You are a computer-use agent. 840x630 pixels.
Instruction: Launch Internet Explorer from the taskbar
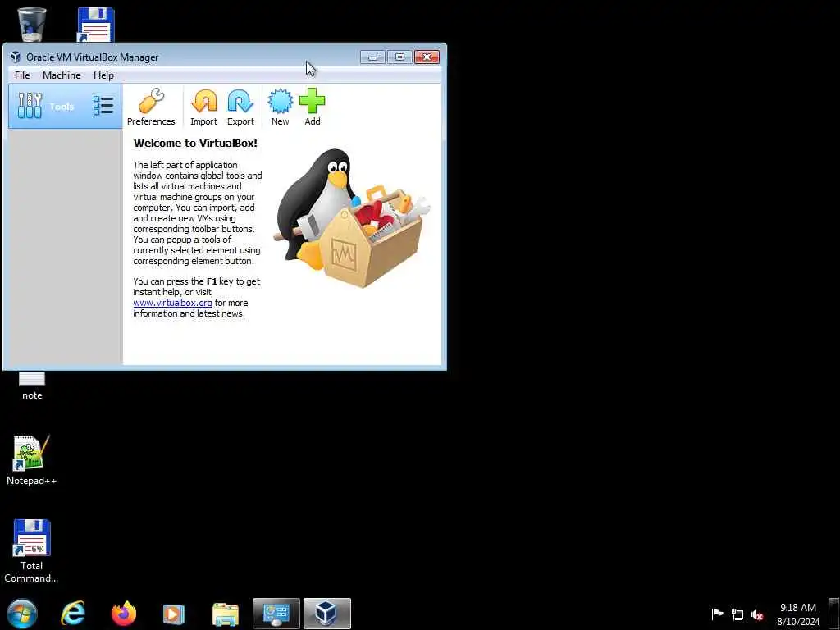[73, 614]
